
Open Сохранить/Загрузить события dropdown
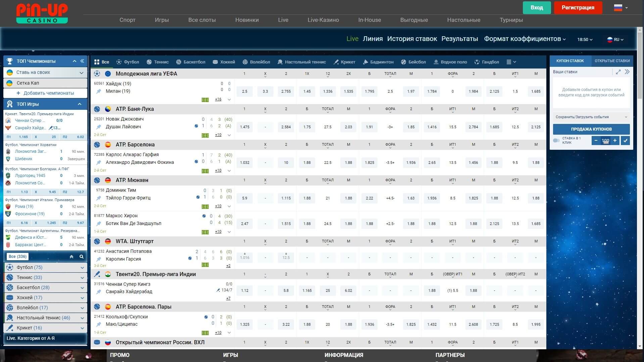tap(591, 117)
